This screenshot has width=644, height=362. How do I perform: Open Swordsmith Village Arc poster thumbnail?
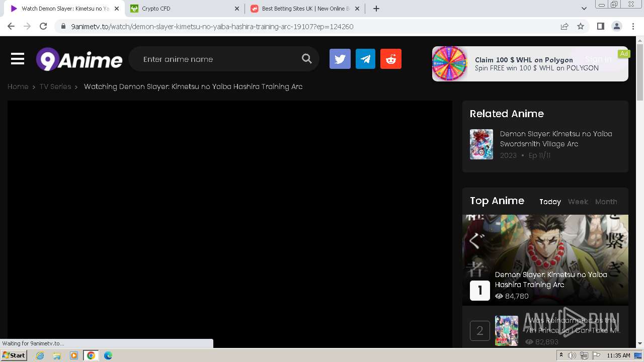click(x=481, y=144)
